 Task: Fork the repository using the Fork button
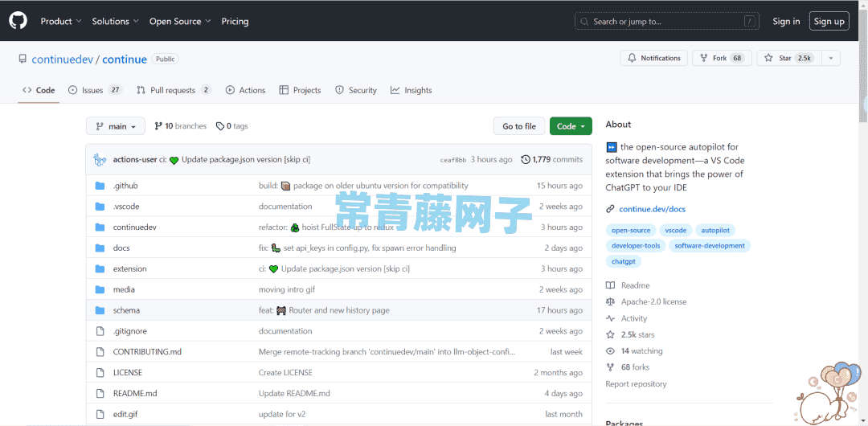coord(722,58)
